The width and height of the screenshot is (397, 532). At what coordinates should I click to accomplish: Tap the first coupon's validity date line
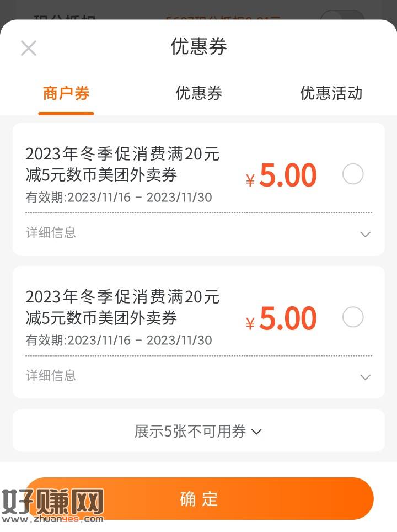pyautogui.click(x=119, y=197)
